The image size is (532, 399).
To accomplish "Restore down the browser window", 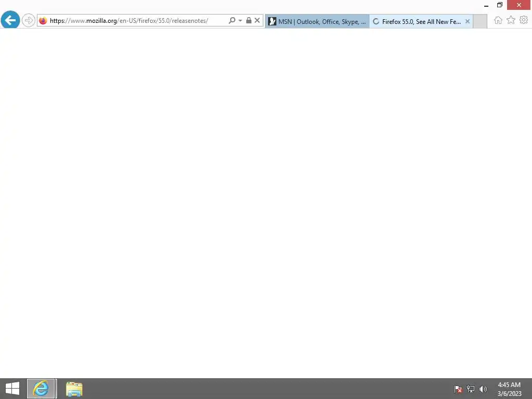I will coord(500,5).
